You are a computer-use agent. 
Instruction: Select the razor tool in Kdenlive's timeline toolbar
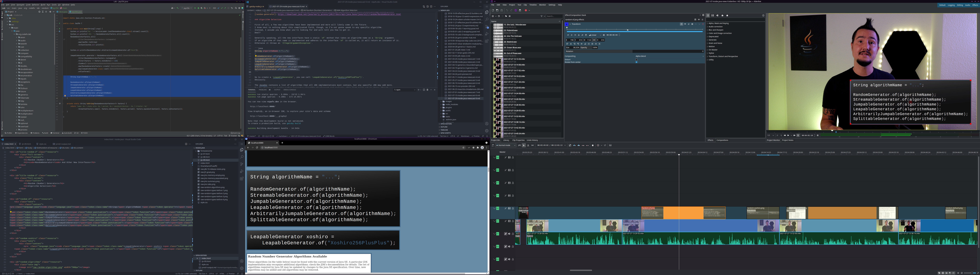tap(528, 146)
